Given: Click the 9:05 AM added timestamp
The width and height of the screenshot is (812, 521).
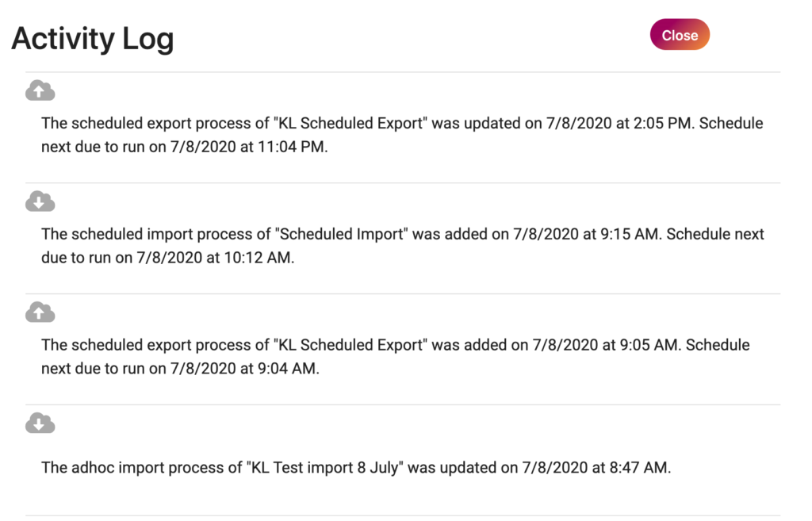Looking at the screenshot, I should coord(649,345).
